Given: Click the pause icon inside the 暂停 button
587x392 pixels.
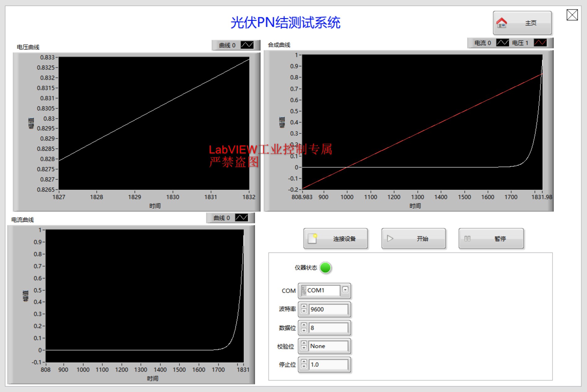Looking at the screenshot, I should tap(467, 239).
